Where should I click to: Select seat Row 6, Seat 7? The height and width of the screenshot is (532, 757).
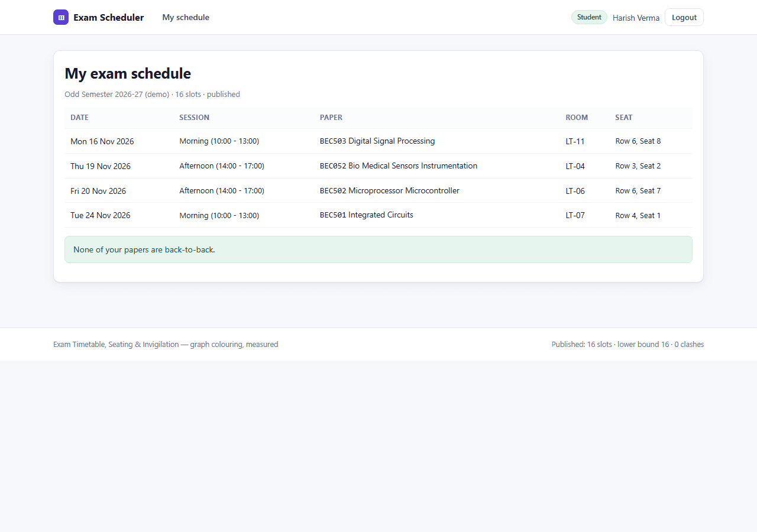(x=638, y=191)
